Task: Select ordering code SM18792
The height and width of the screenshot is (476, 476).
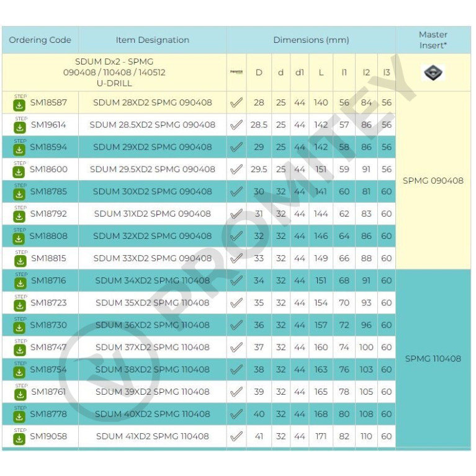Action: 48,213
